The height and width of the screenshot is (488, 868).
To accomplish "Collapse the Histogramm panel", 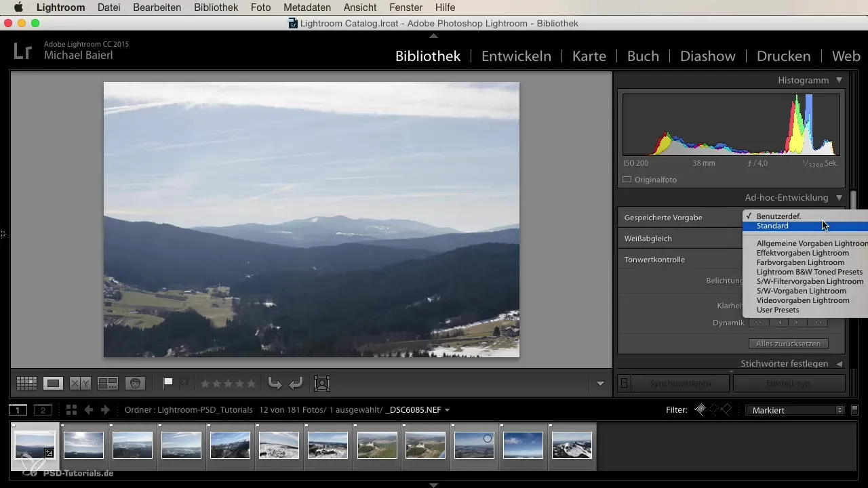I will click(x=839, y=80).
